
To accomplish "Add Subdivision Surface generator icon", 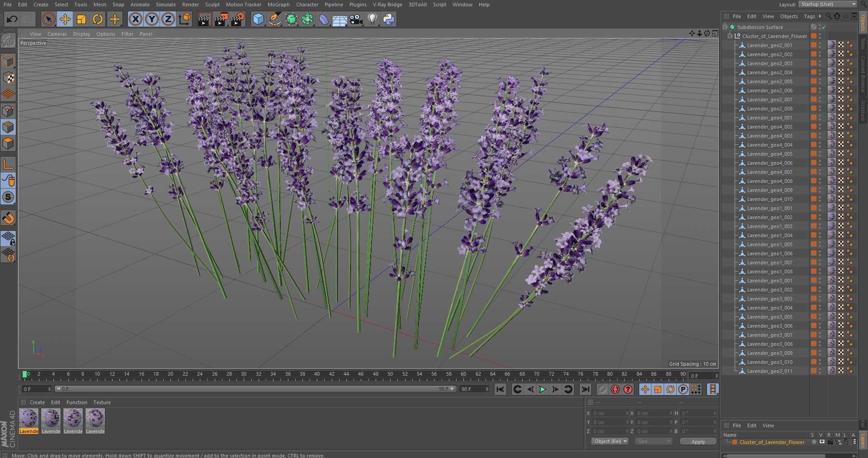I will [x=291, y=19].
